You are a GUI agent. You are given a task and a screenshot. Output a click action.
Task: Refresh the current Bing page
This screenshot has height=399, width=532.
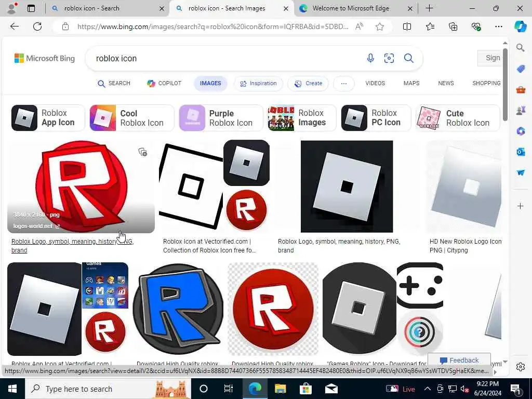[37, 26]
